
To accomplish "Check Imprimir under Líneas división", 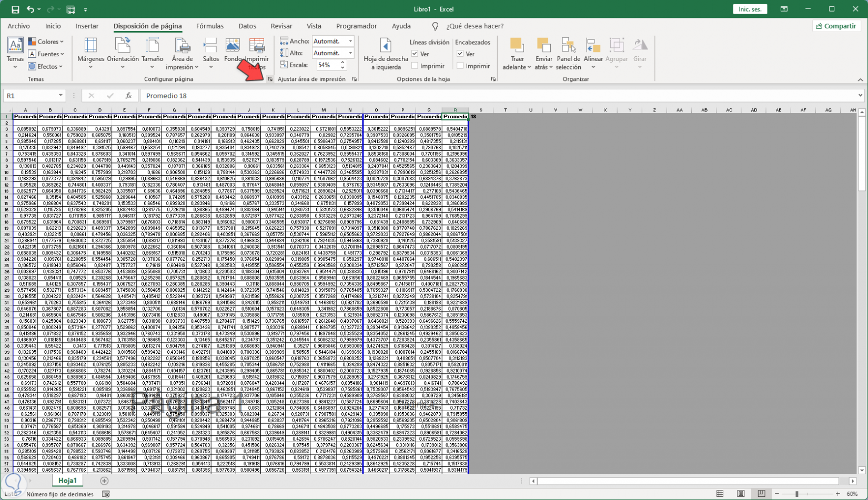I will [x=415, y=66].
